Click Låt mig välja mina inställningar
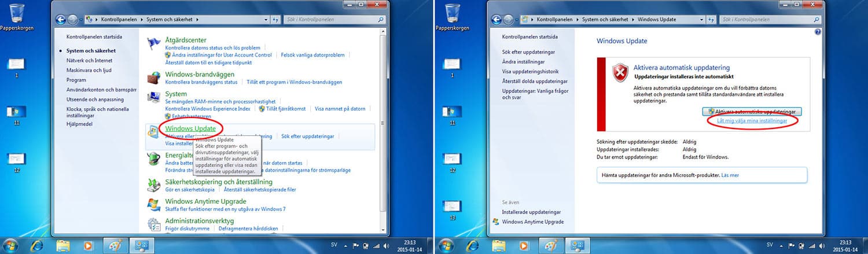This screenshot has height=254, width=868. click(x=752, y=121)
